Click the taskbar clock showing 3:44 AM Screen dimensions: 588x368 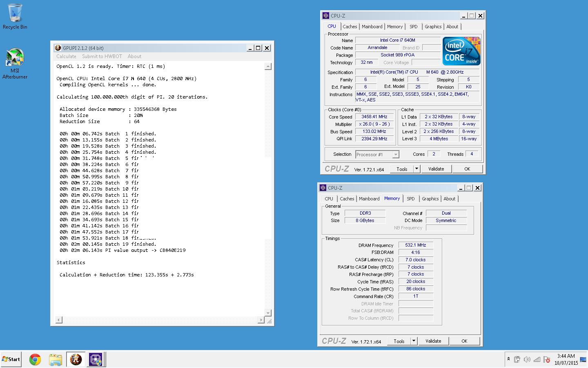566,359
